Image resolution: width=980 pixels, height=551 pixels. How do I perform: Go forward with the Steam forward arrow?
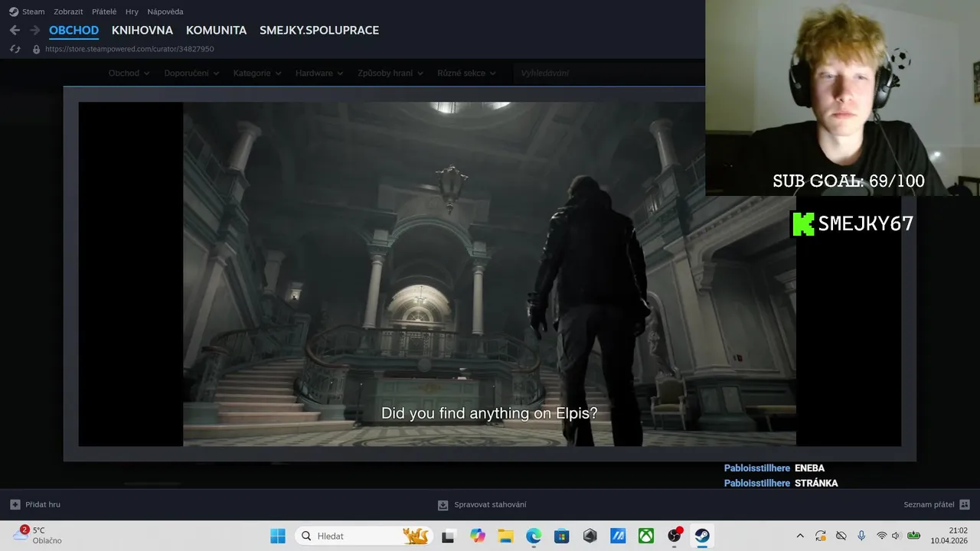click(34, 31)
